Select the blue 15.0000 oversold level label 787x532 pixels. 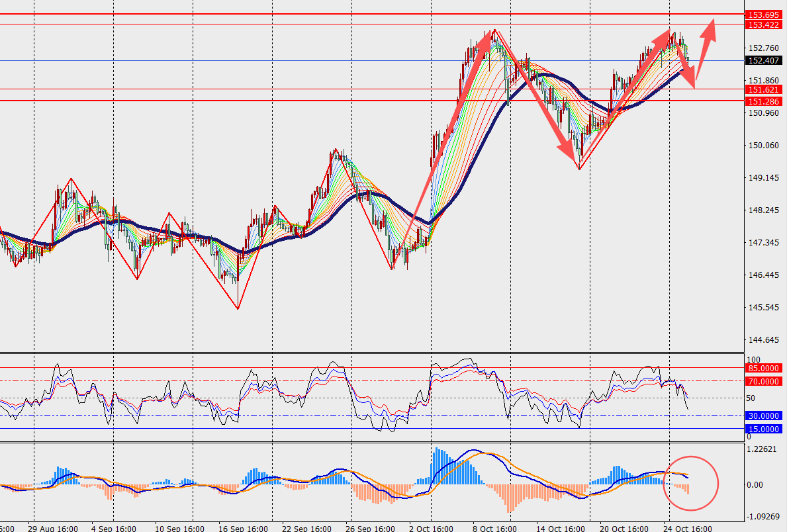[764, 429]
